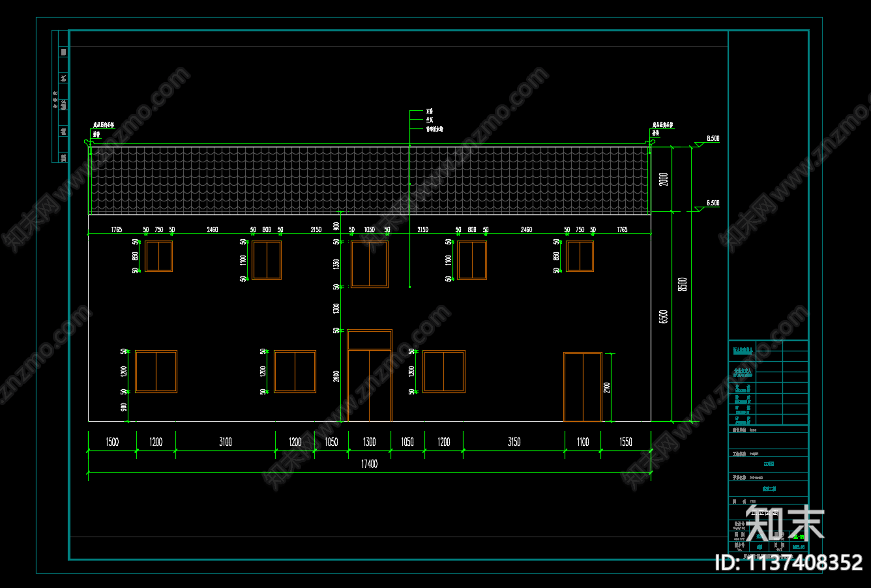Select the revision strip at left border
Image resolution: width=871 pixels, height=588 pixels.
60,96
